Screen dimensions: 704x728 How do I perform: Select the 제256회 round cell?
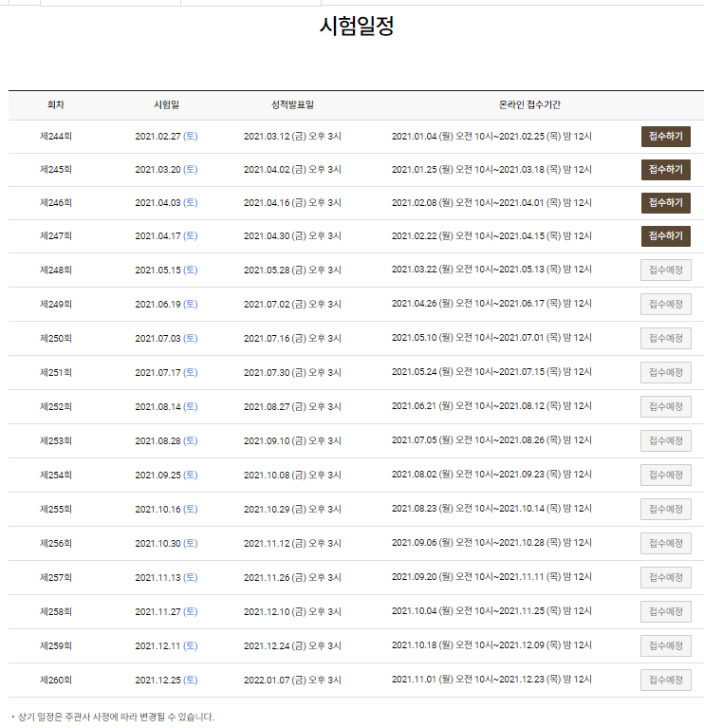56,543
